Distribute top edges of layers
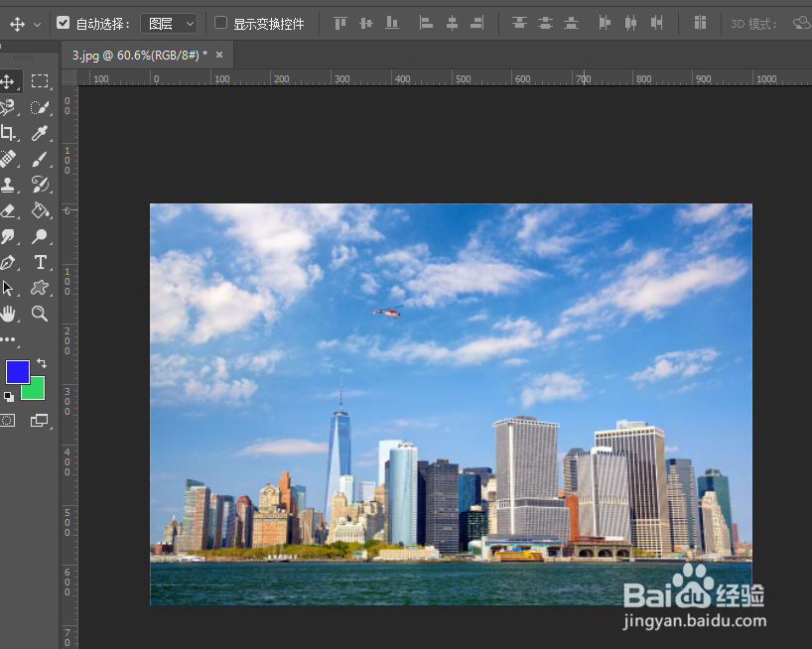The image size is (812, 649). point(519,23)
